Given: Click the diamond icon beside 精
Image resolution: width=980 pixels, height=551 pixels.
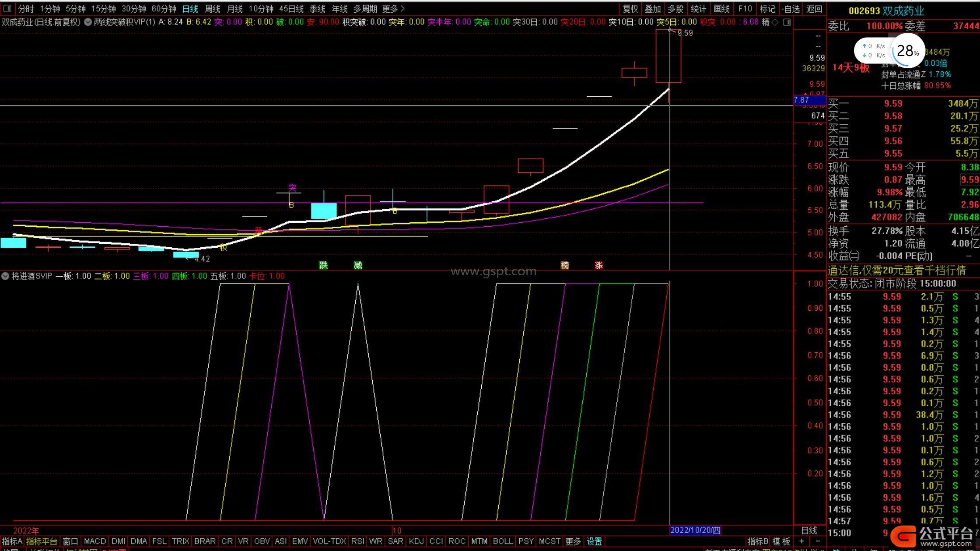Looking at the screenshot, I should tap(775, 22).
